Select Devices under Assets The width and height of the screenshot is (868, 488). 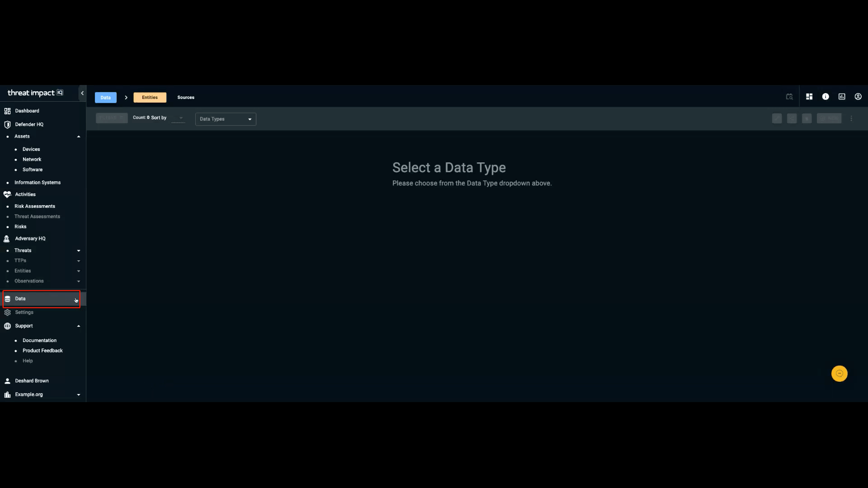pos(31,150)
